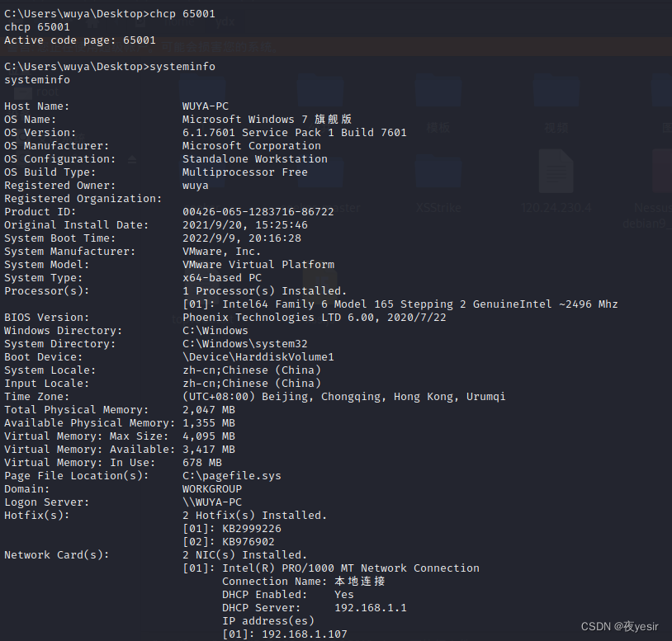Select the folder icon above 视频
The width and height of the screenshot is (672, 641).
click(558, 92)
